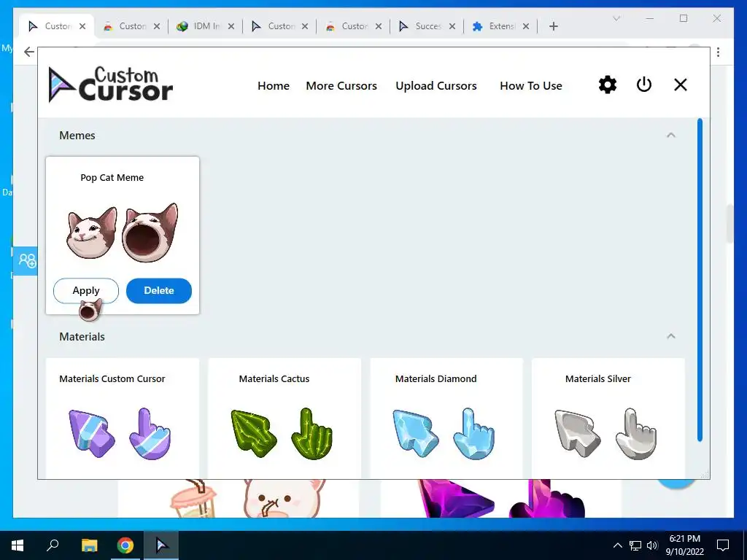Click the Pop Cat Meme title
Viewport: 747px width, 560px height.
[112, 178]
